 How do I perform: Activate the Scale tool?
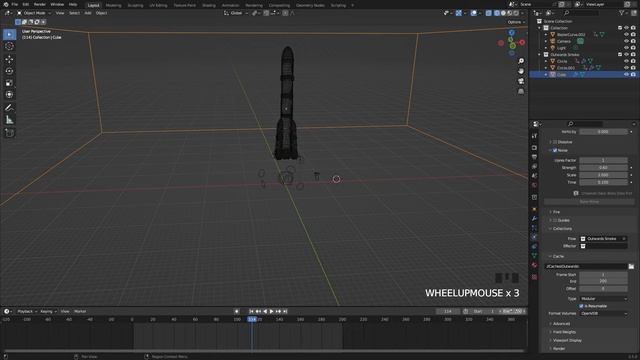[9, 83]
